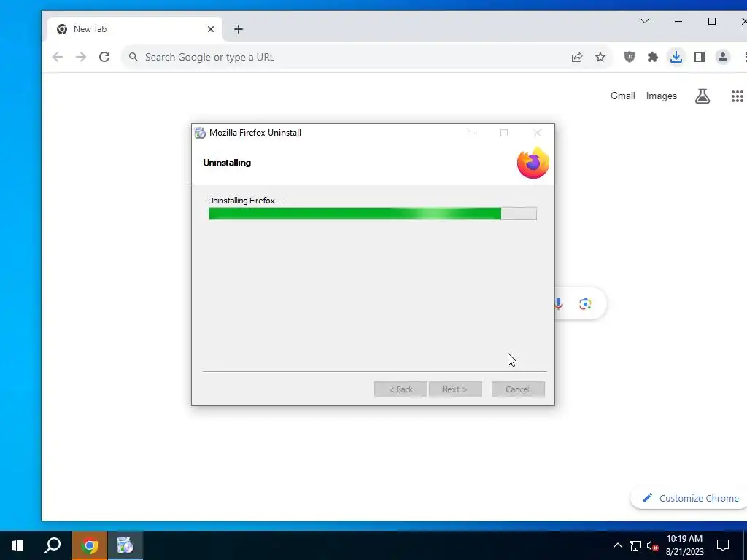Image resolution: width=747 pixels, height=560 pixels.
Task: Open the Gmail link
Action: (623, 96)
